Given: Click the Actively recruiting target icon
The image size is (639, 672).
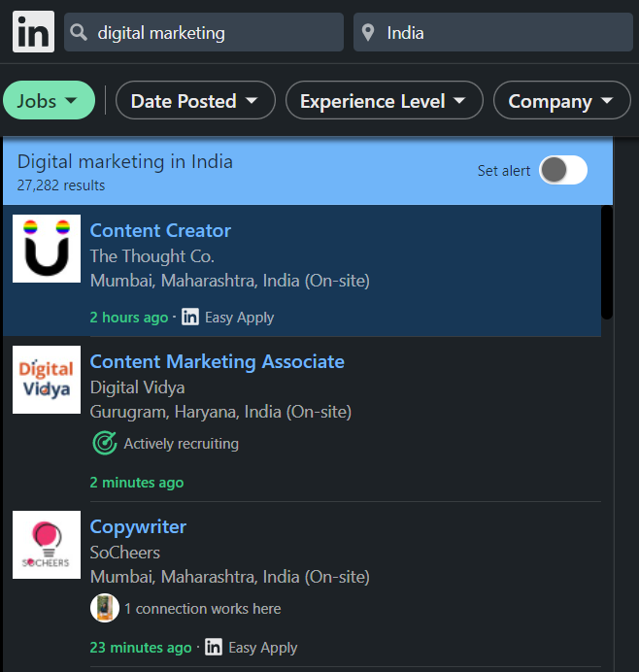Looking at the screenshot, I should [x=105, y=443].
